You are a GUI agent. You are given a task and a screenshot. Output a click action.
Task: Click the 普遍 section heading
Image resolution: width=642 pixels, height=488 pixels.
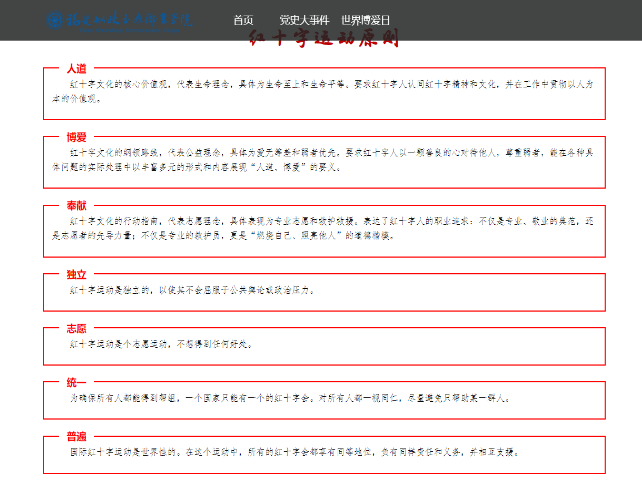point(77,436)
